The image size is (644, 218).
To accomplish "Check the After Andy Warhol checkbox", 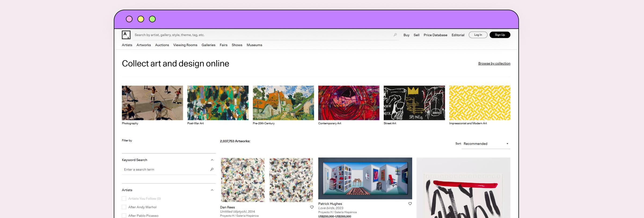I will (124, 207).
